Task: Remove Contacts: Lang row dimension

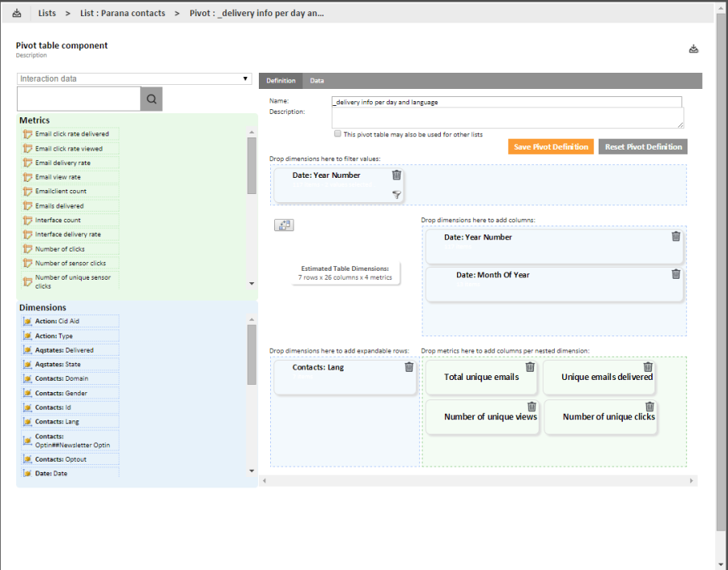Action: click(408, 366)
